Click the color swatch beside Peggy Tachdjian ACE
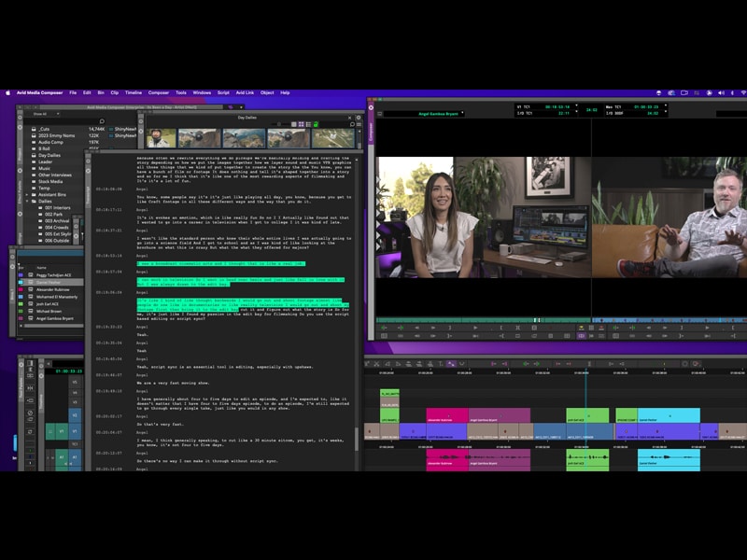747x560 pixels. point(21,274)
